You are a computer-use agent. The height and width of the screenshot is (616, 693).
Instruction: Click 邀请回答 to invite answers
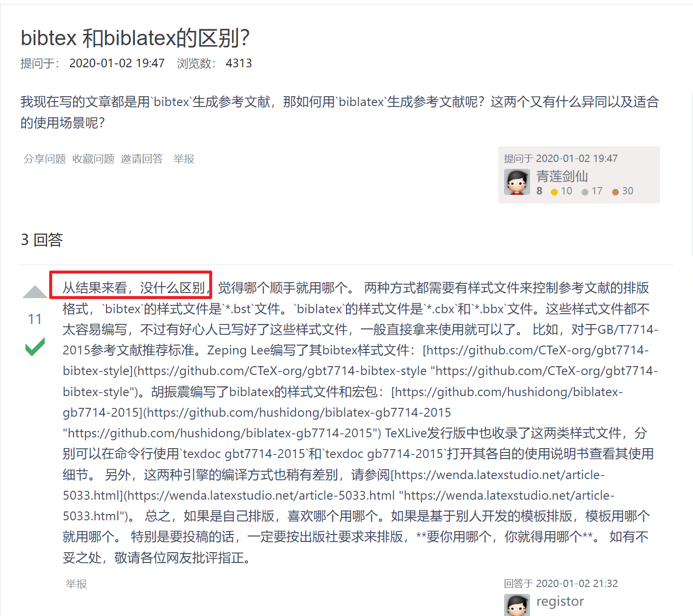(x=142, y=159)
